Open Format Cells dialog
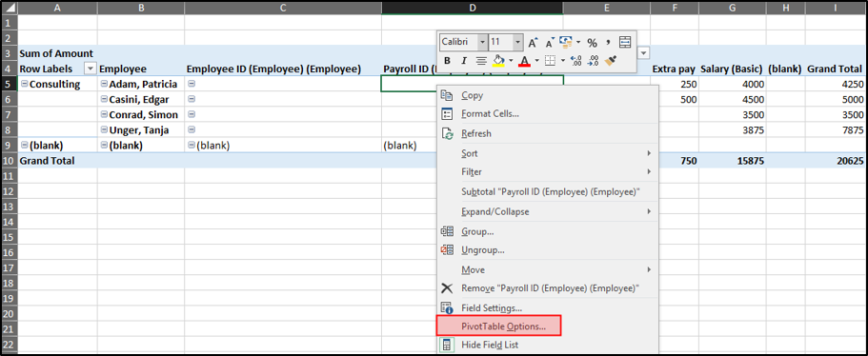This screenshot has height=356, width=868. coord(548,114)
